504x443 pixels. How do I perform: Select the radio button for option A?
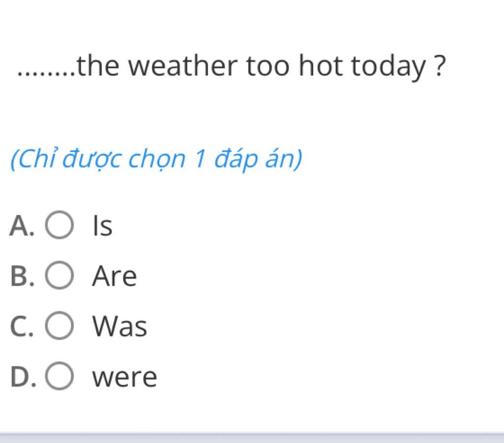[x=59, y=225]
